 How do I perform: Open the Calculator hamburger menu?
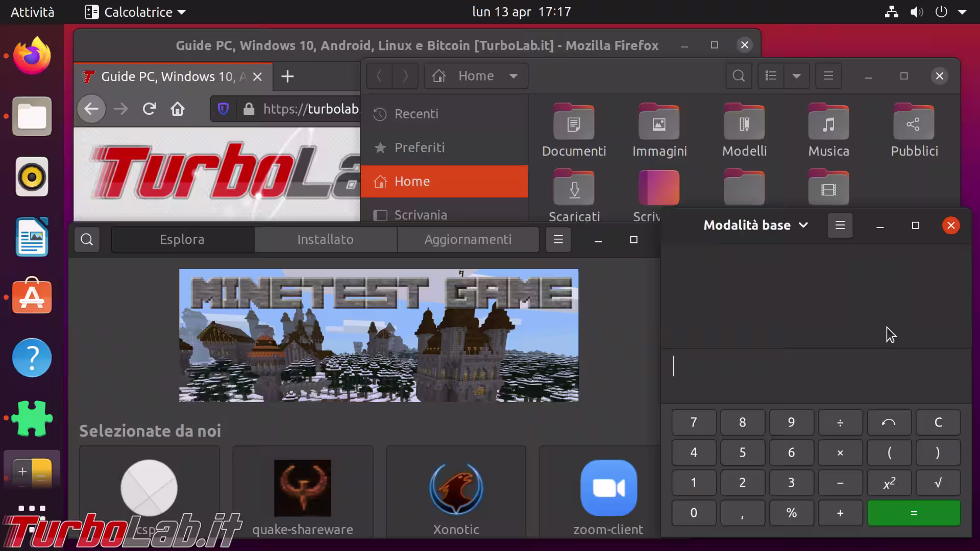pyautogui.click(x=840, y=225)
